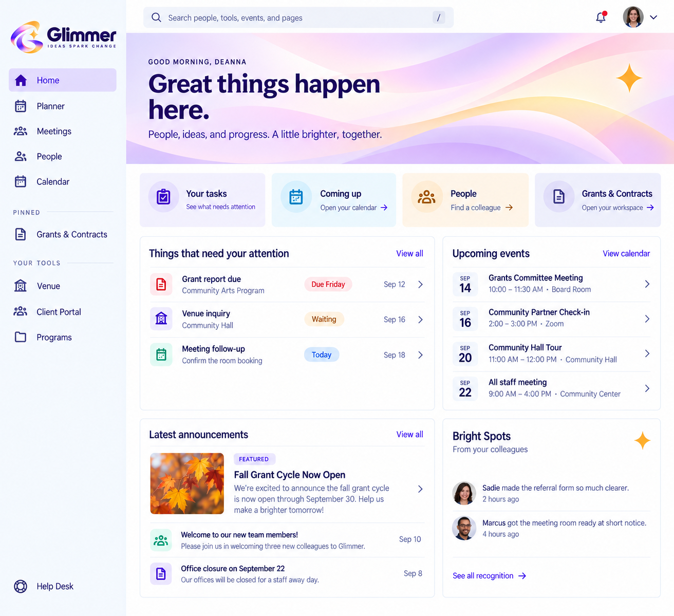Image resolution: width=674 pixels, height=616 pixels.
Task: Click See what needs attention link
Action: click(220, 207)
